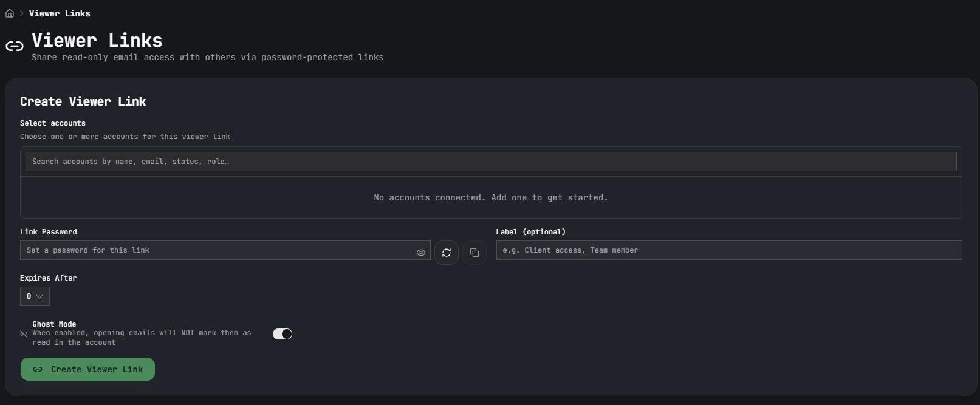Click the Create Viewer Link button
This screenshot has width=980, height=405.
[87, 369]
